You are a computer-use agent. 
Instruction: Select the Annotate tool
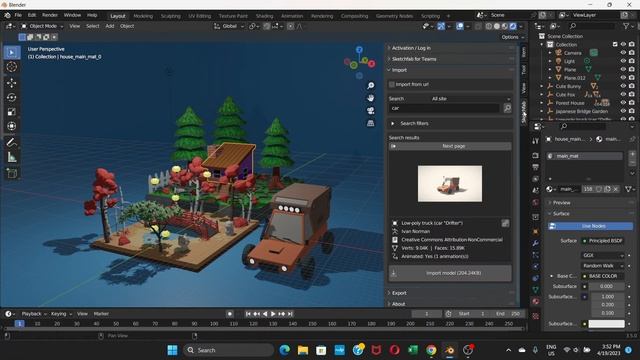pyautogui.click(x=12, y=142)
